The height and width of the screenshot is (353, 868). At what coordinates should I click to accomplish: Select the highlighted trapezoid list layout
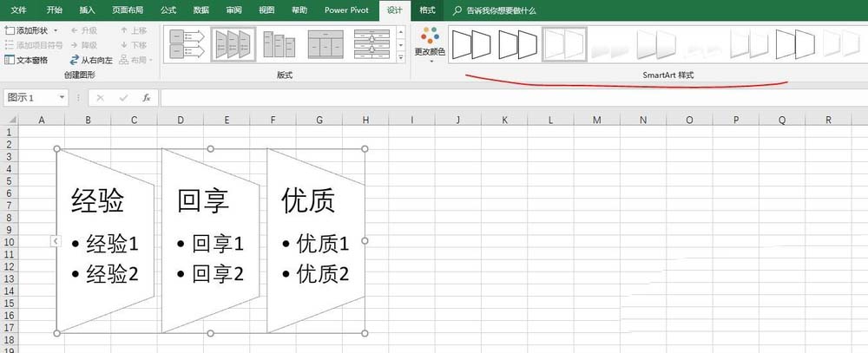[233, 44]
